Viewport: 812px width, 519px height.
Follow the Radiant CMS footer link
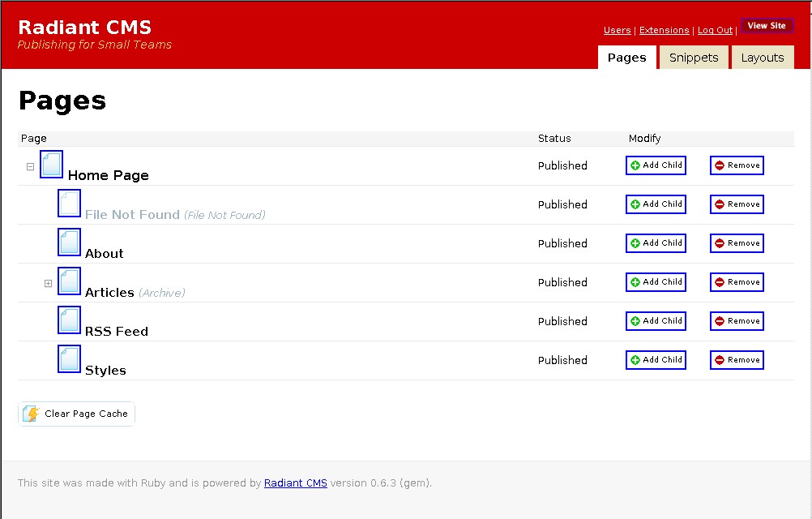click(x=296, y=483)
